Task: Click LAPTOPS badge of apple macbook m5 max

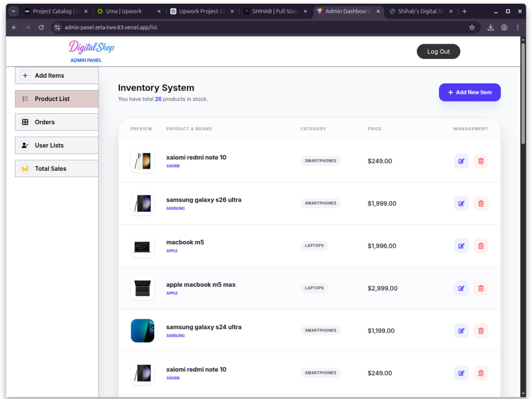Action: click(314, 288)
